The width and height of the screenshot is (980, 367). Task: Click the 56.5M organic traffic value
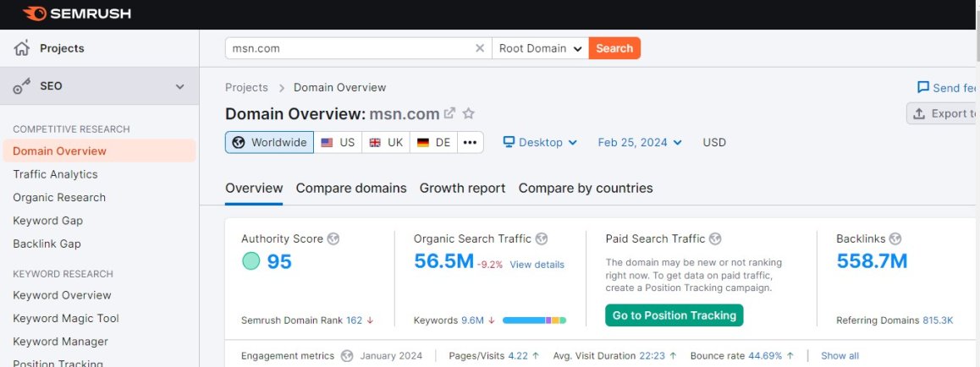(x=443, y=261)
